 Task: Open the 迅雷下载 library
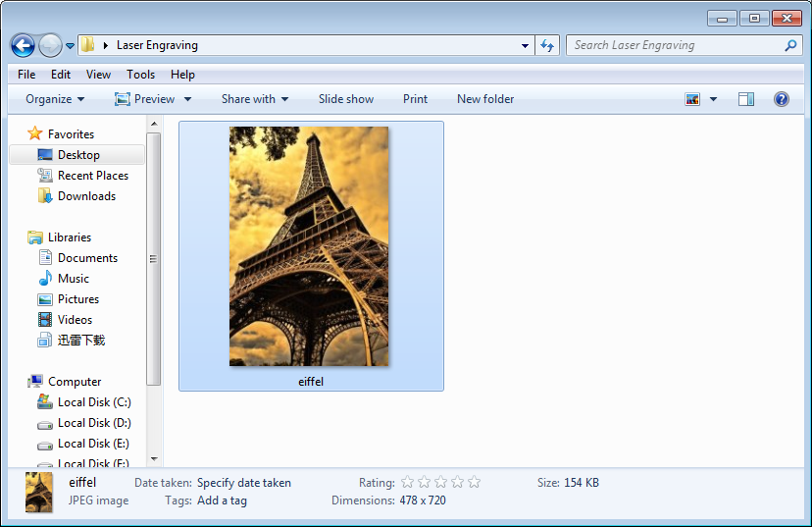click(x=81, y=341)
